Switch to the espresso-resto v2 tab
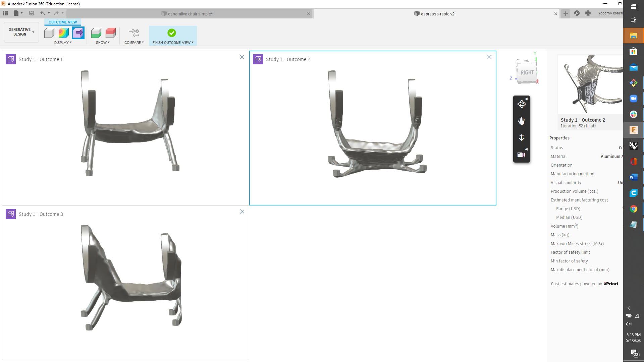 (x=434, y=14)
